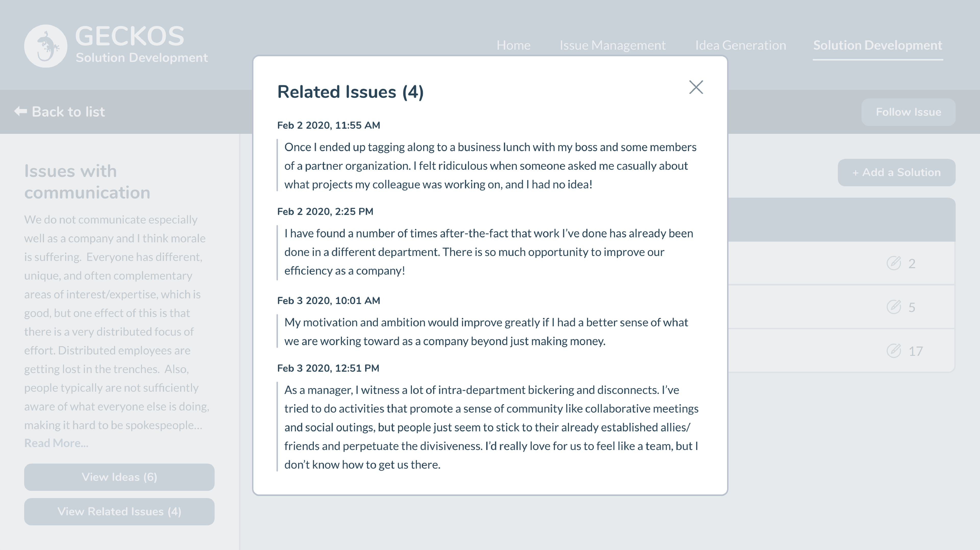This screenshot has height=550, width=980.
Task: Click the edit icon beside count 17
Action: [894, 351]
